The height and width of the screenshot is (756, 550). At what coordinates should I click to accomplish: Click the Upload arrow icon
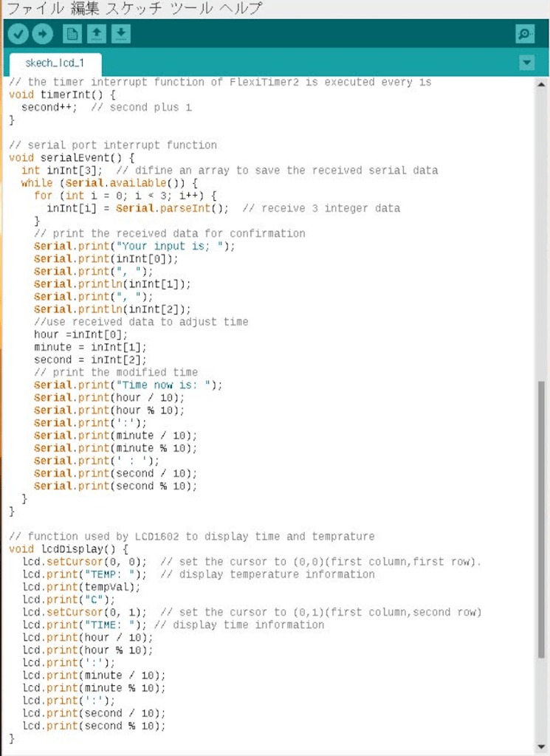coord(43,33)
